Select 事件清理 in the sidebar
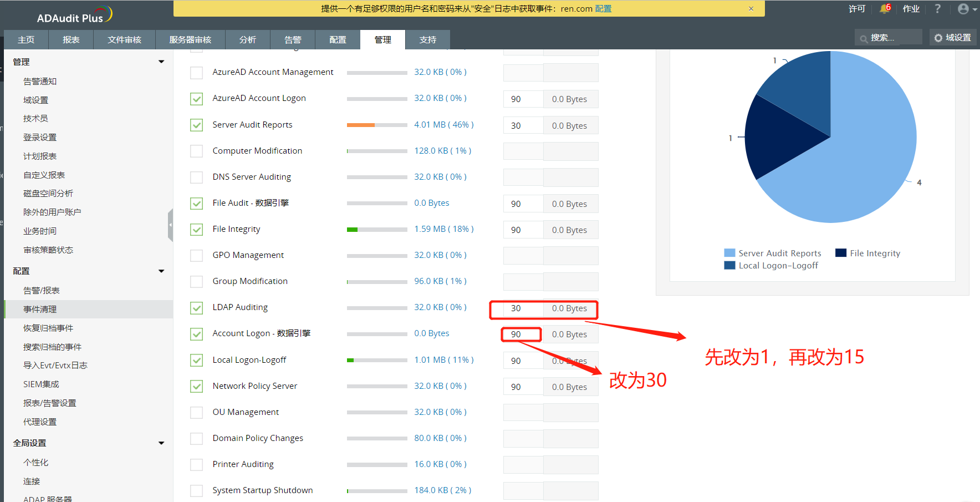980x502 pixels. click(89, 310)
